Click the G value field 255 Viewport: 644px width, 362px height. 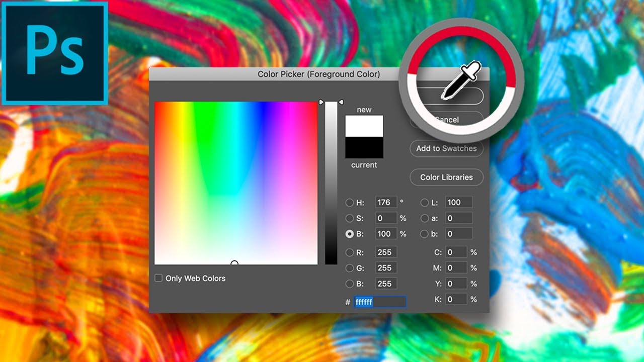coord(386,268)
